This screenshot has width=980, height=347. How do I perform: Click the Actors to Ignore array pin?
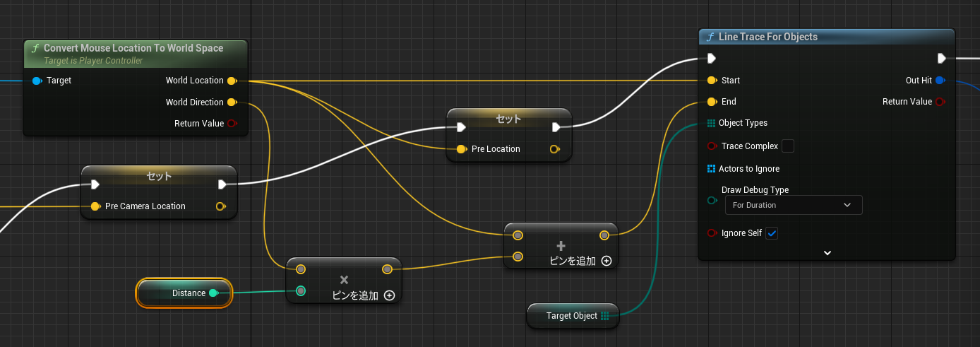pyautogui.click(x=712, y=169)
